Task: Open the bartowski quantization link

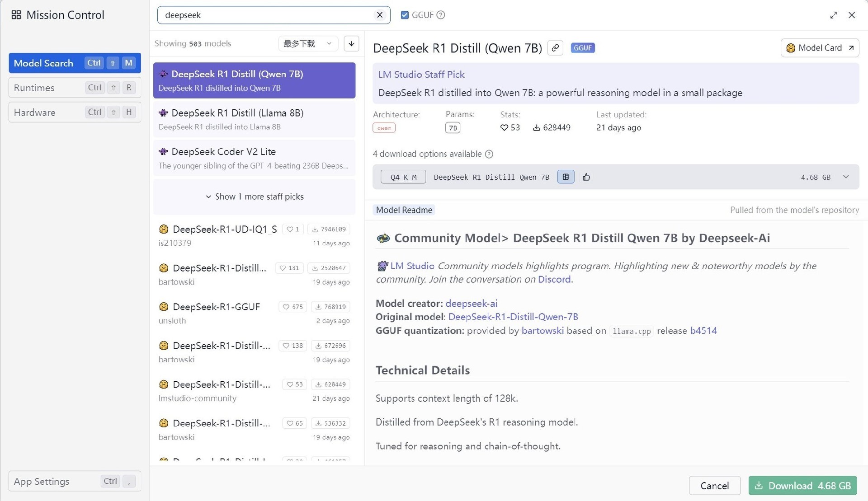Action: tap(542, 331)
